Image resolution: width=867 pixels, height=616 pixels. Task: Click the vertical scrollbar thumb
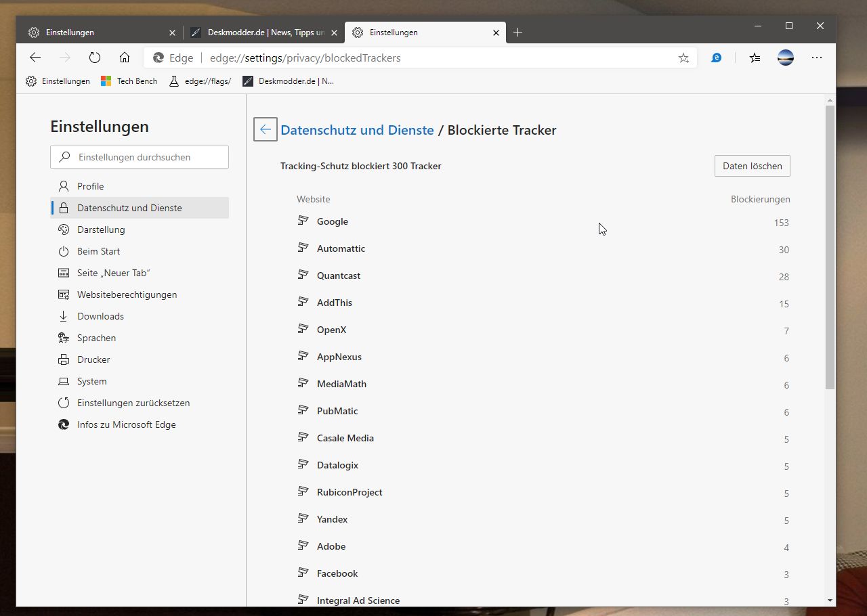pyautogui.click(x=830, y=247)
